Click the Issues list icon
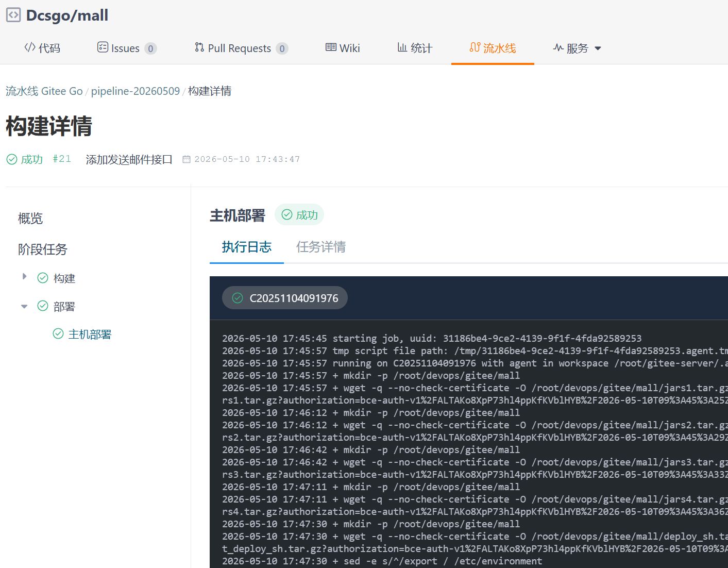The image size is (728, 568). tap(103, 47)
